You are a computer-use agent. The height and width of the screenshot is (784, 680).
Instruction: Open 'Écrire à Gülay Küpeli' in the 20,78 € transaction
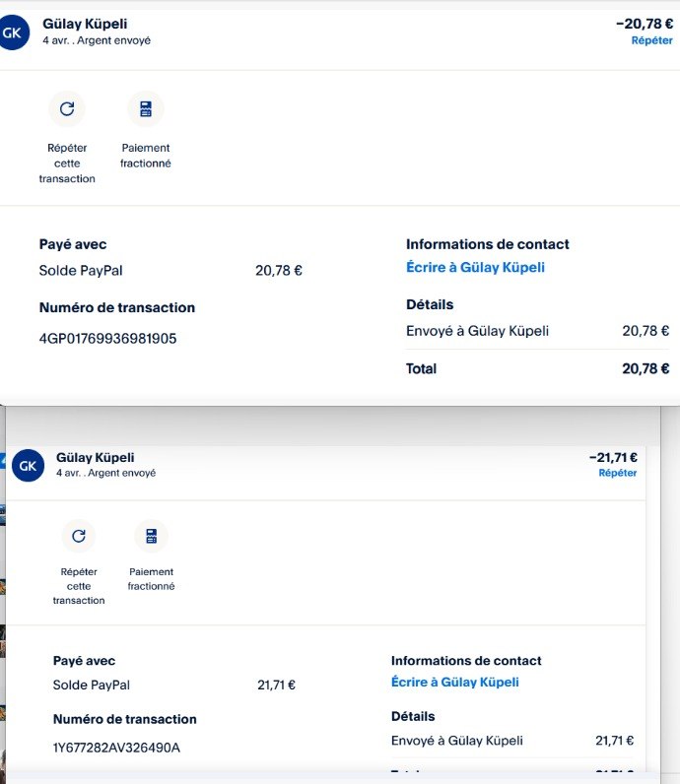(x=475, y=268)
